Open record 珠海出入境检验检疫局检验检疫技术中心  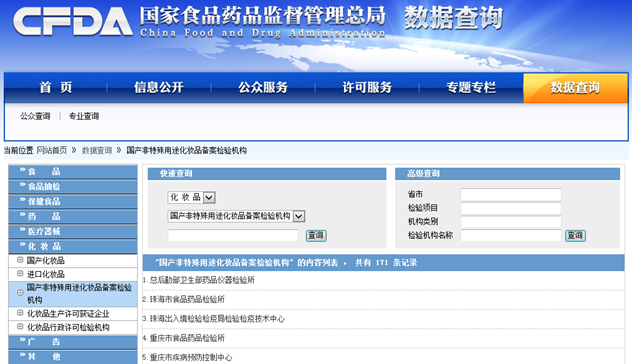pyautogui.click(x=217, y=319)
